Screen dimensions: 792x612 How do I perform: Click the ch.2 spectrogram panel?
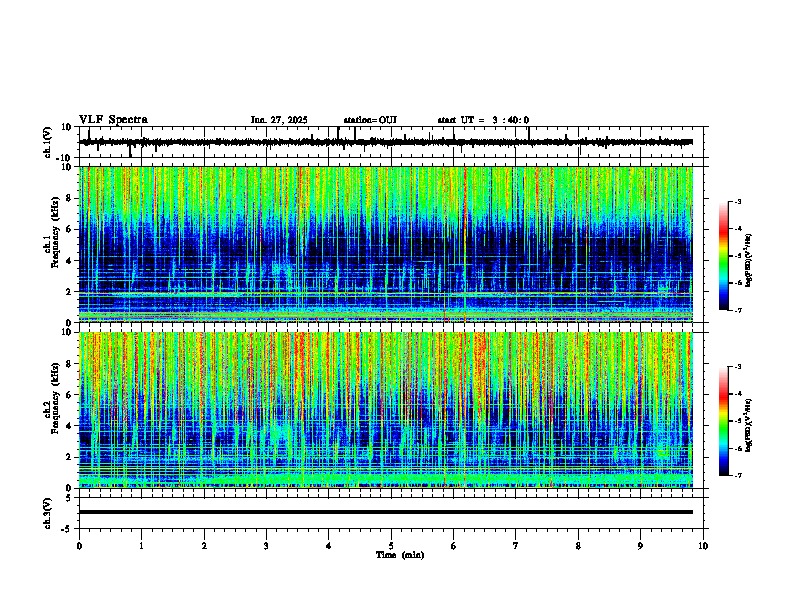[x=386, y=410]
